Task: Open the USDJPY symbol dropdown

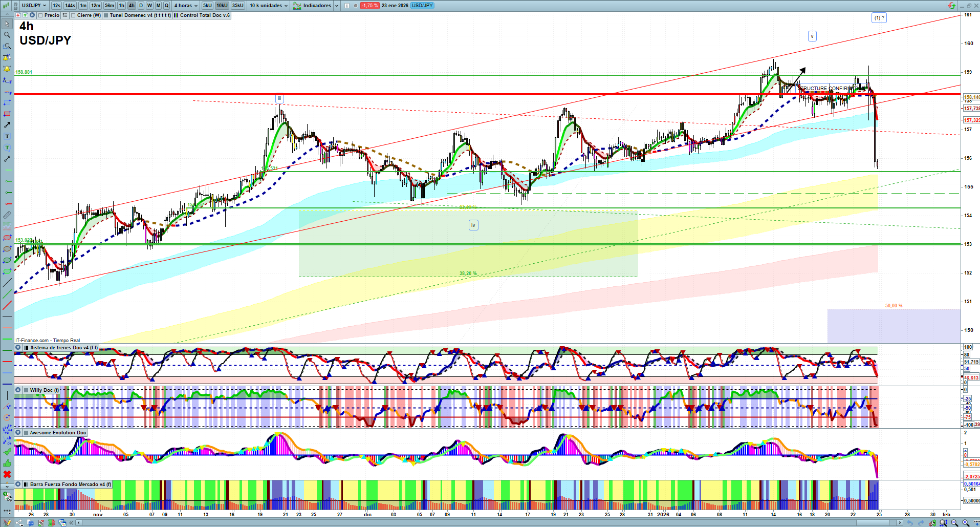Action: [34, 6]
